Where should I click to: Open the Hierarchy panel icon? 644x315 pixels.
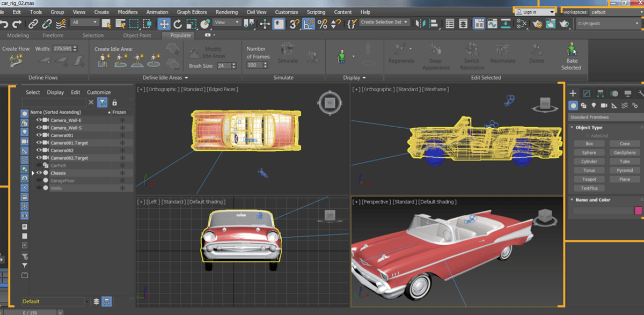pyautogui.click(x=601, y=93)
